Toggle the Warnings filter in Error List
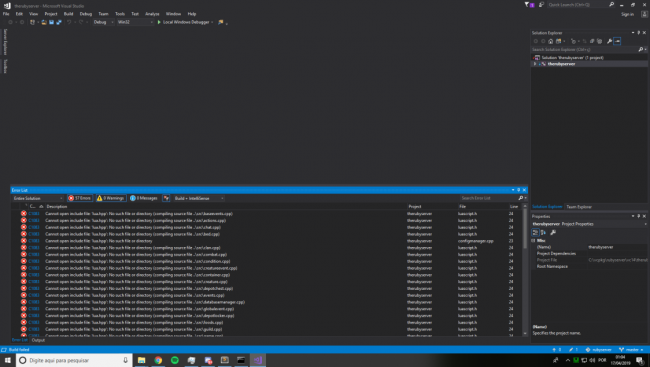The width and height of the screenshot is (650, 367). click(111, 198)
